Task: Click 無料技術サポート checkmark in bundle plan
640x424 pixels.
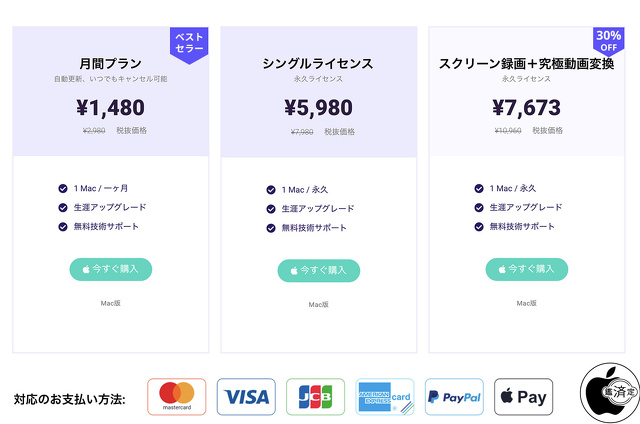Action: (480, 227)
